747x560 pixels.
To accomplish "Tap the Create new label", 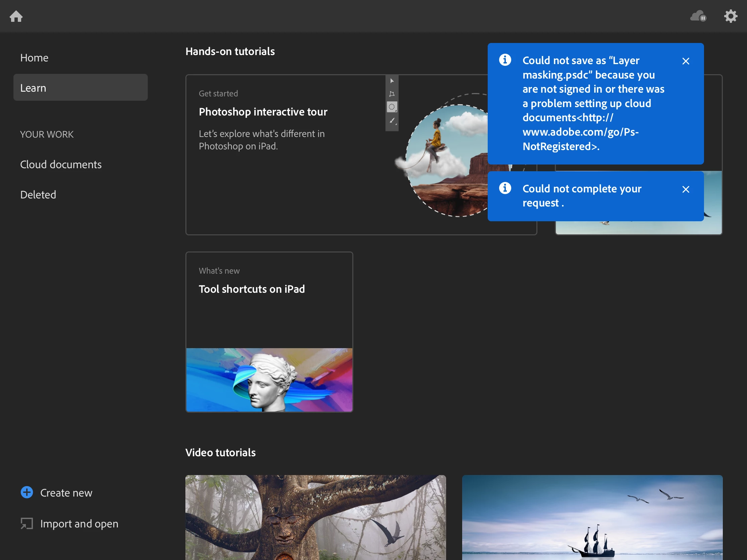I will pos(66,493).
